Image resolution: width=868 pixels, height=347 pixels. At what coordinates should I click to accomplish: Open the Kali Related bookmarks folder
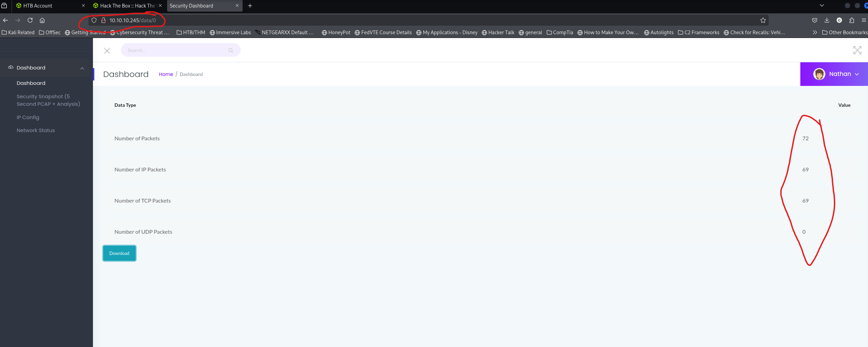pyautogui.click(x=18, y=33)
